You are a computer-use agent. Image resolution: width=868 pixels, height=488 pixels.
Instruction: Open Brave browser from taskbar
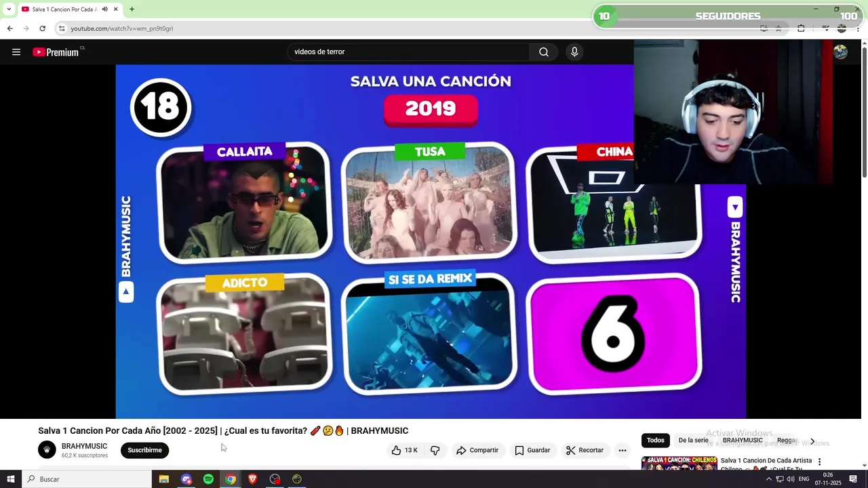(253, 479)
